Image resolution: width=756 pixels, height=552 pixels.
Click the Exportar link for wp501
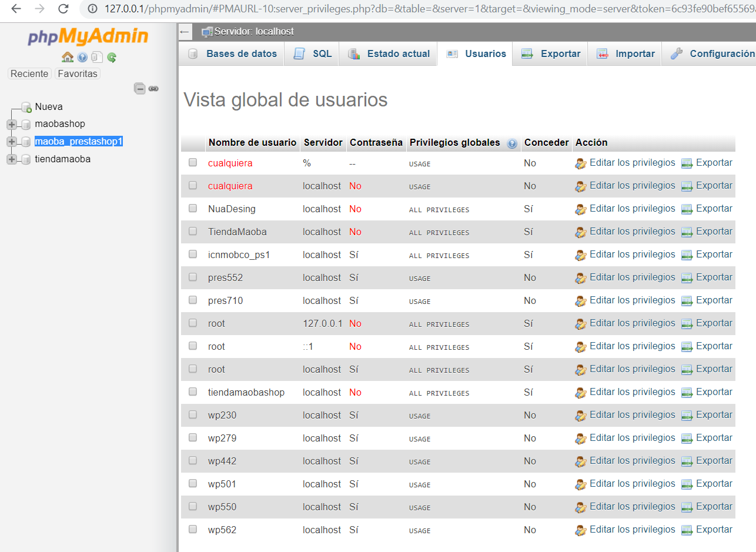coord(714,484)
